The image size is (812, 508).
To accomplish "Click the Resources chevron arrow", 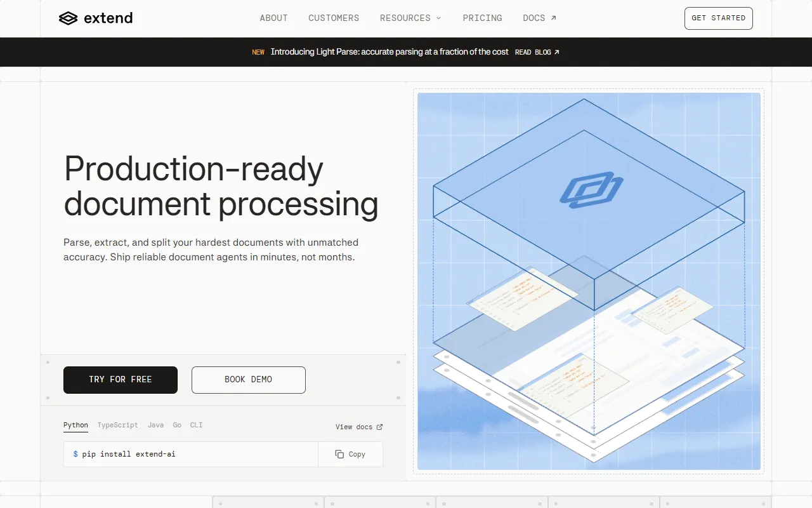I will tap(438, 18).
